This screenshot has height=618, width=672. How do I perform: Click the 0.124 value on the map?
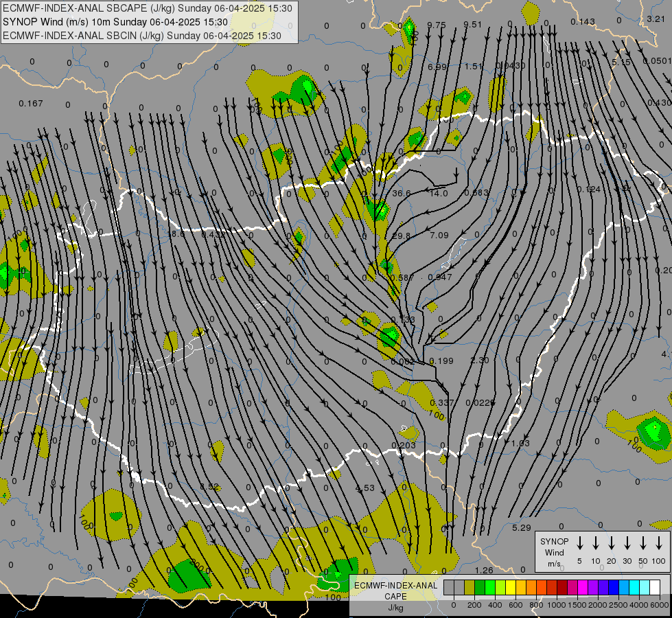click(x=588, y=189)
